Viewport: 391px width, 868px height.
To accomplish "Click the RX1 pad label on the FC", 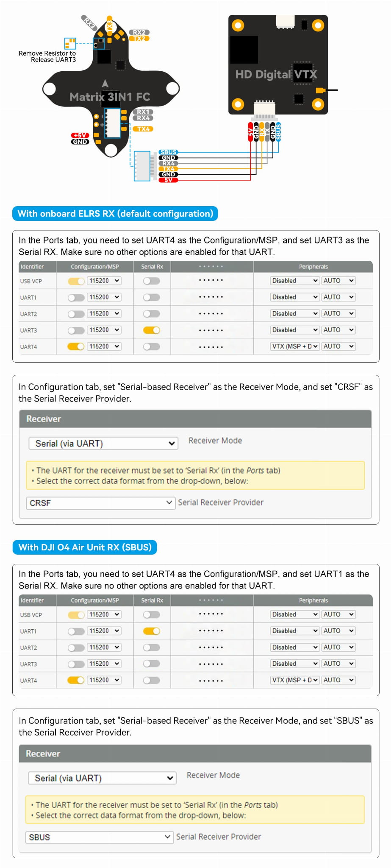I will tap(143, 112).
